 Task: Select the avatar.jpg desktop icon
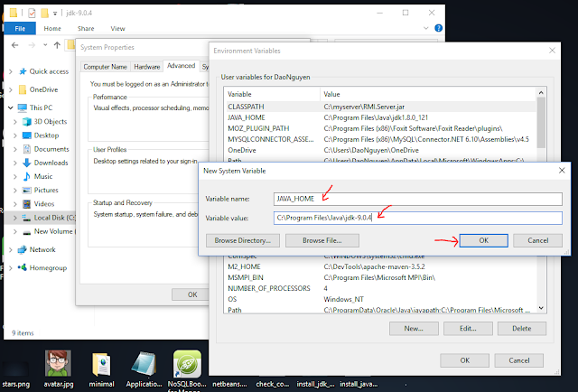coord(58,369)
